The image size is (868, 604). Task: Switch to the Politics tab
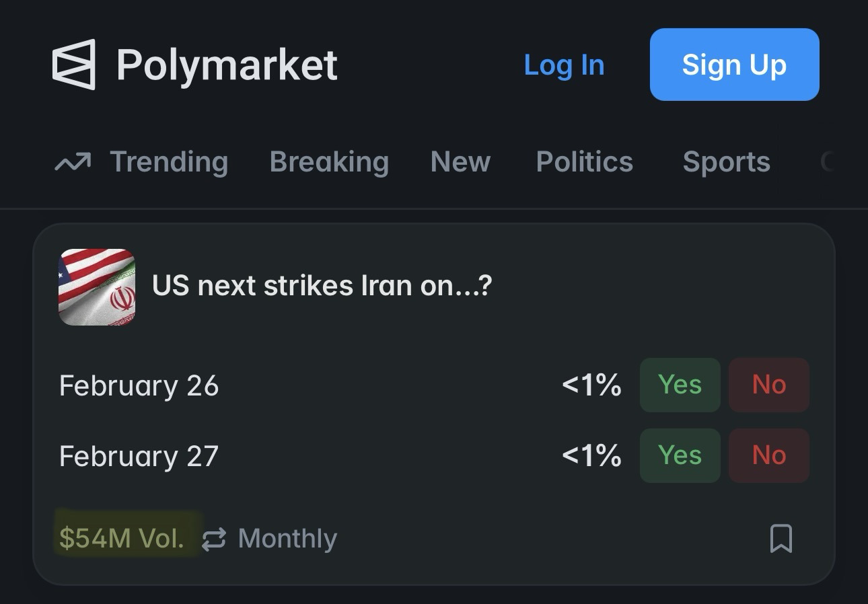coord(584,162)
